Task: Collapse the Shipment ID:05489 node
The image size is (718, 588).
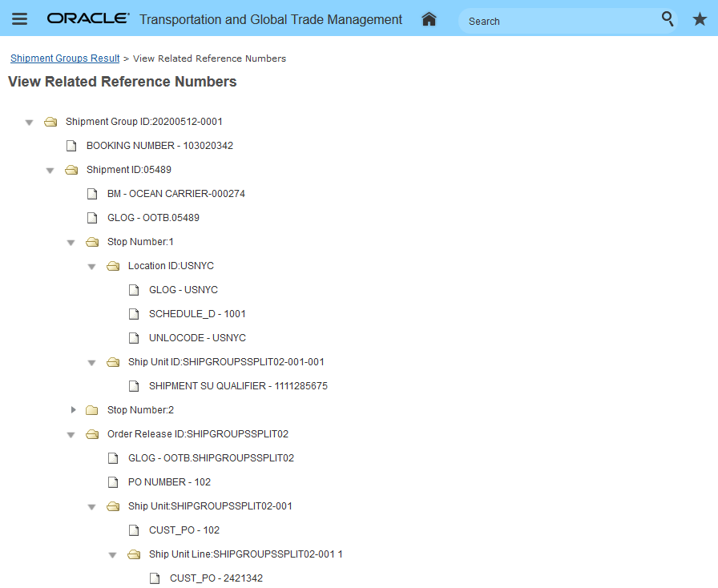Action: tap(50, 171)
